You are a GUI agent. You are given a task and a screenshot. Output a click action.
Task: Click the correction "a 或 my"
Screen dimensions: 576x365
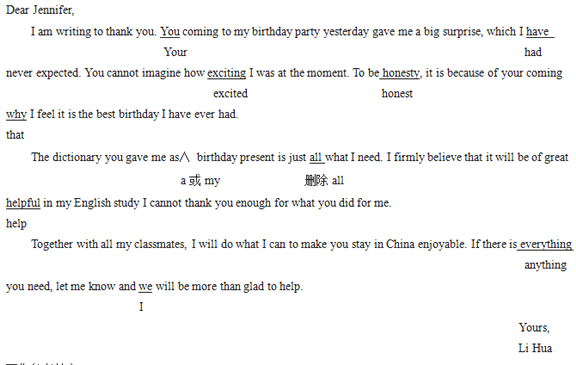pyautogui.click(x=200, y=181)
